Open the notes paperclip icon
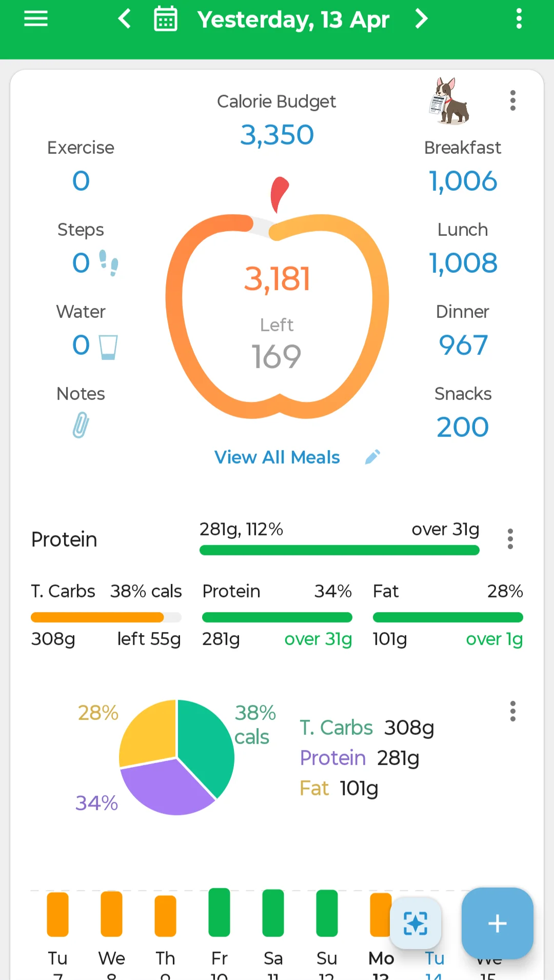The height and width of the screenshot is (980, 554). (x=81, y=425)
